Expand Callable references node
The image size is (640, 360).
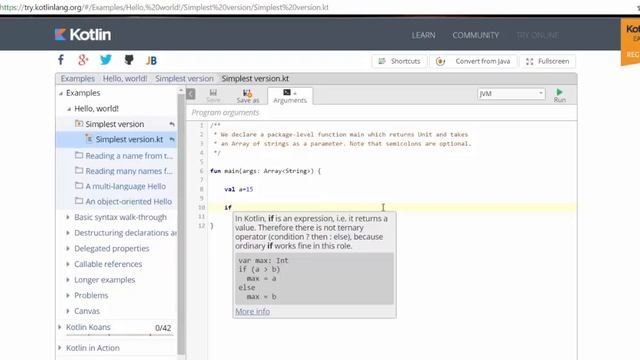point(68,264)
